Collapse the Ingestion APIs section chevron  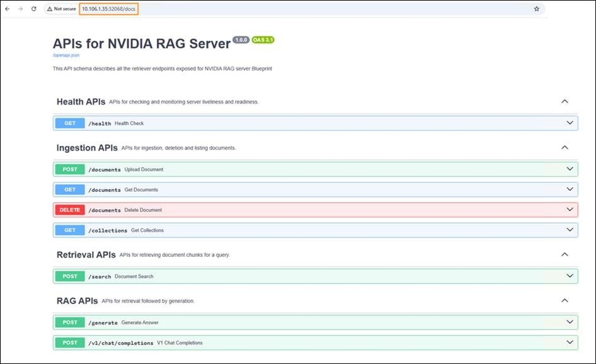tap(565, 147)
